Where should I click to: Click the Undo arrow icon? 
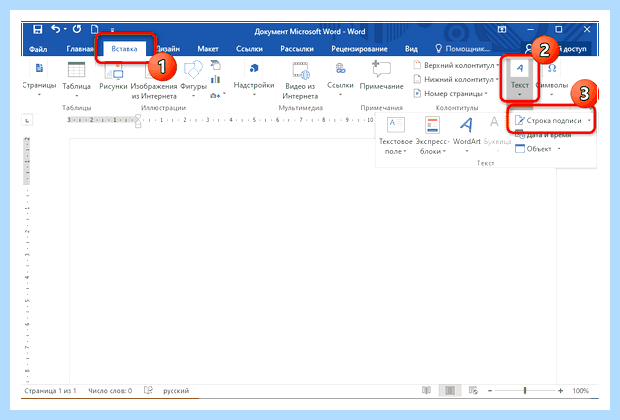(x=56, y=29)
